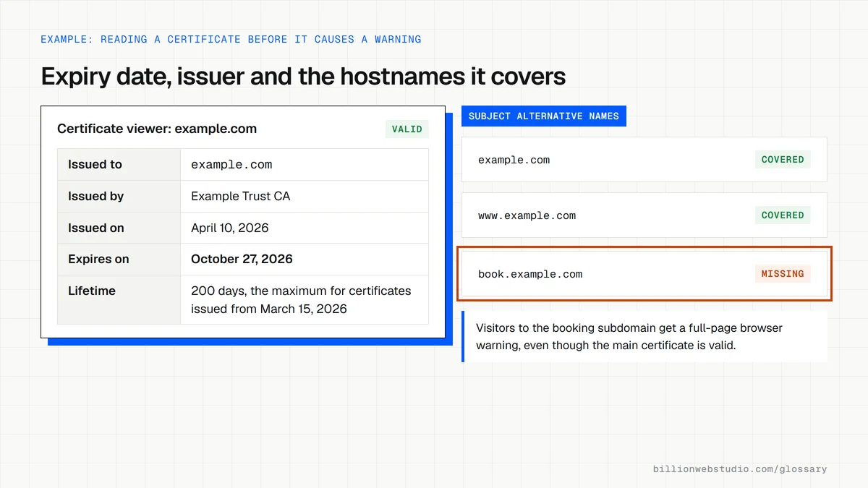Select the 'October 27, 2026' expiry date
The height and width of the screenshot is (488, 868).
pyautogui.click(x=242, y=259)
